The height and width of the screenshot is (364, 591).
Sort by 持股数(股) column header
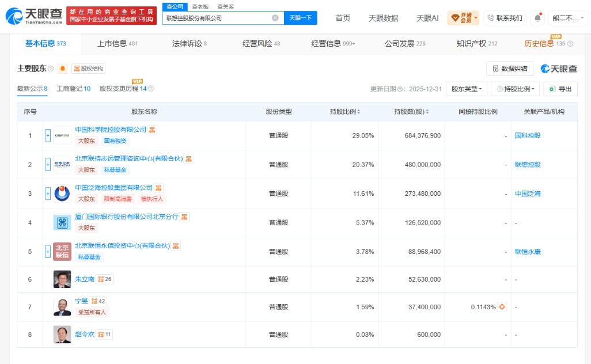coord(411,112)
